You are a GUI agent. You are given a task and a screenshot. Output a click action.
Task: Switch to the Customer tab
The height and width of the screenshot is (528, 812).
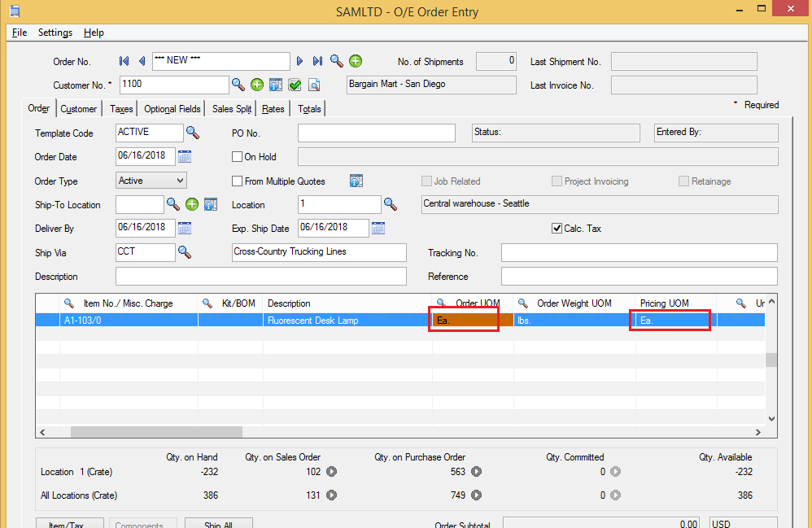(78, 109)
